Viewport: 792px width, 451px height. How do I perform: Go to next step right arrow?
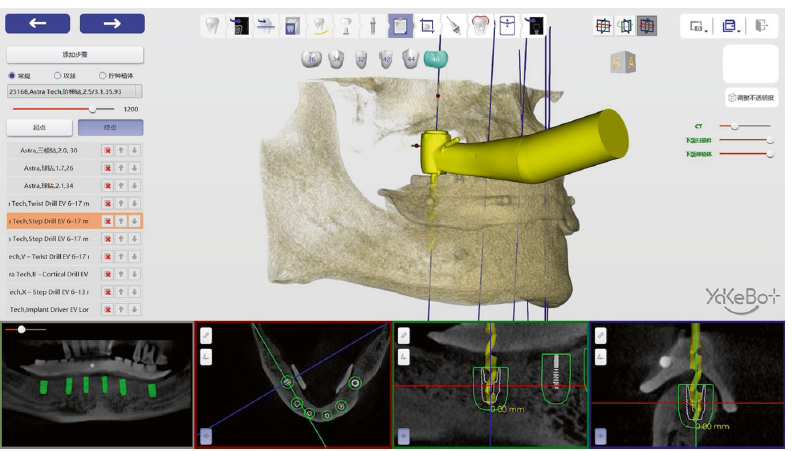click(x=112, y=23)
